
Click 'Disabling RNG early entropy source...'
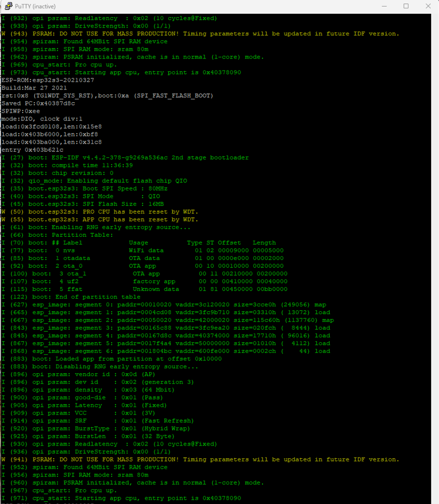pos(127,367)
